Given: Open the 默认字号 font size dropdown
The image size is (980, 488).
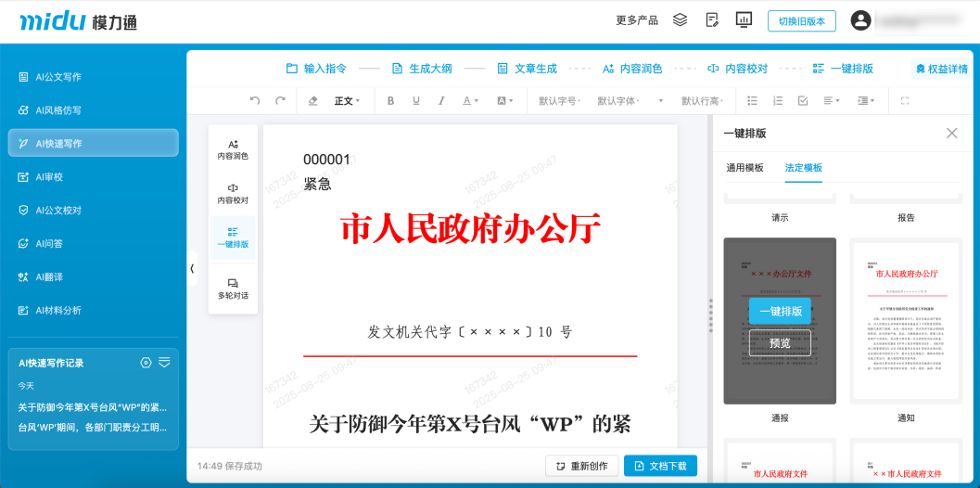Looking at the screenshot, I should point(559,101).
